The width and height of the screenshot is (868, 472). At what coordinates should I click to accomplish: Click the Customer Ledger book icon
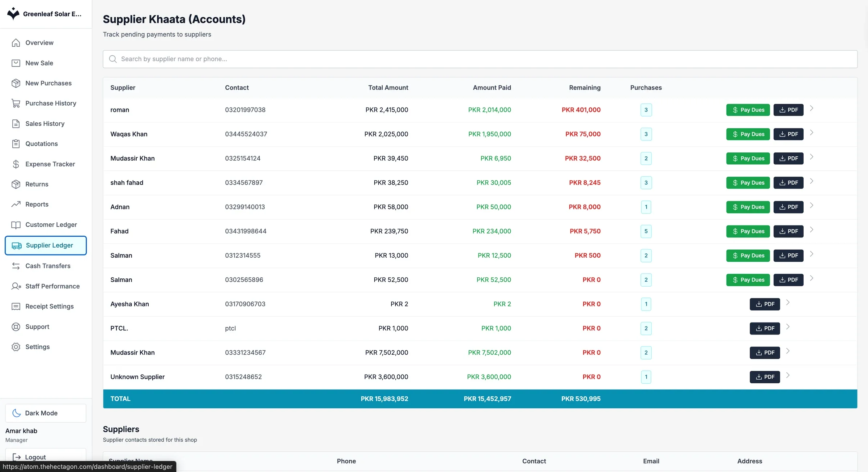[16, 225]
